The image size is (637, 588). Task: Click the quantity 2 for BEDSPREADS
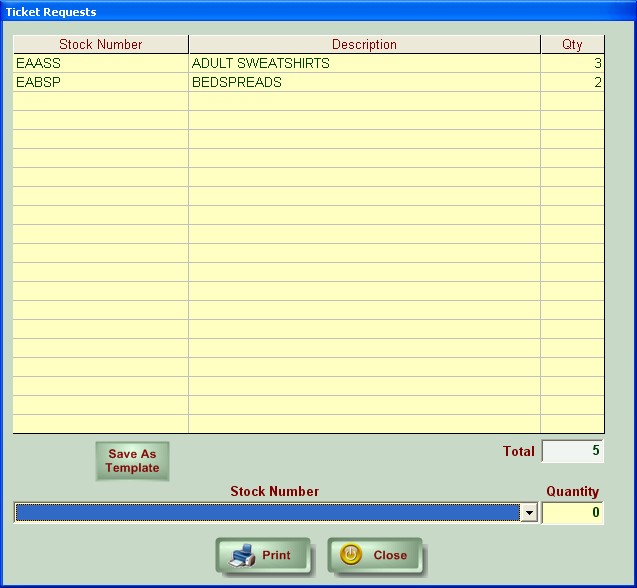[x=572, y=82]
